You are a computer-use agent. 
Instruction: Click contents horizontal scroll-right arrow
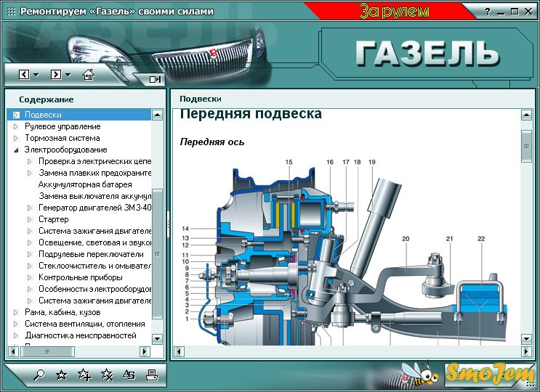click(x=145, y=352)
